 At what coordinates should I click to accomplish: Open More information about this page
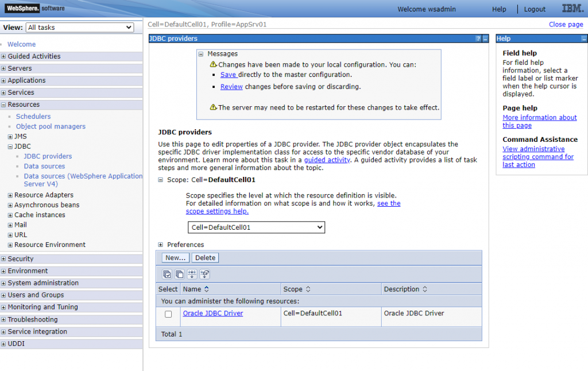point(540,122)
